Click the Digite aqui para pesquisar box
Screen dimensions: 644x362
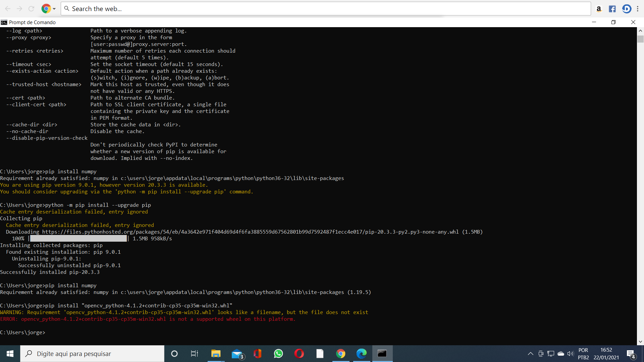(x=92, y=354)
